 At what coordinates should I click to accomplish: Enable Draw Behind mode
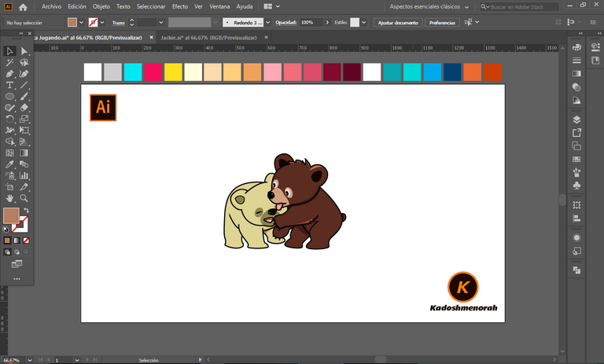coord(17,252)
